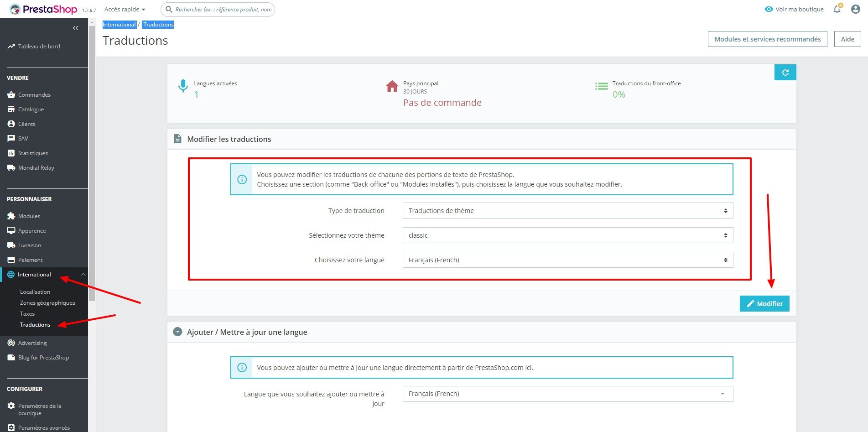Click the version number 1.7.6.7
This screenshot has height=432, width=868.
point(89,10)
